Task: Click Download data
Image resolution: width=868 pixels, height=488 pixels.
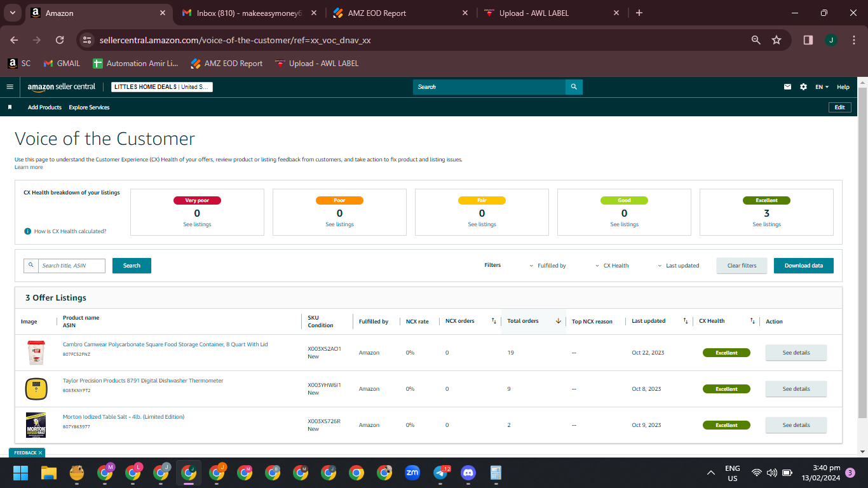Action: (804, 266)
